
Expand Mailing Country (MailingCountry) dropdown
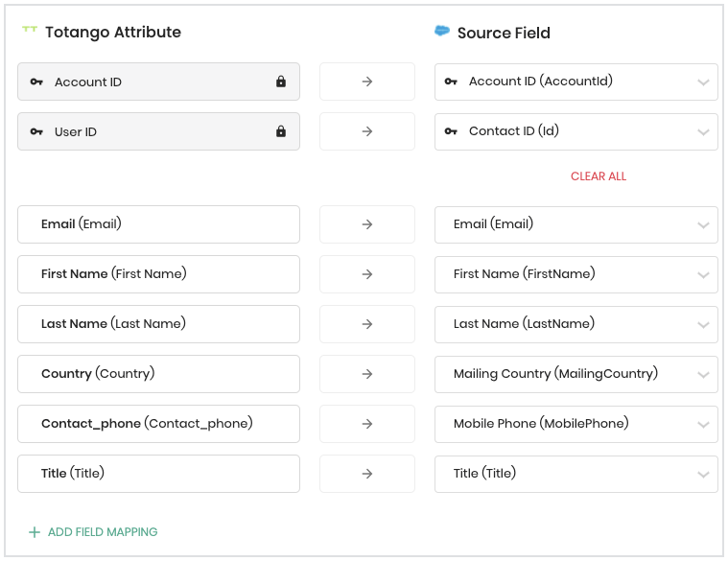576,374
